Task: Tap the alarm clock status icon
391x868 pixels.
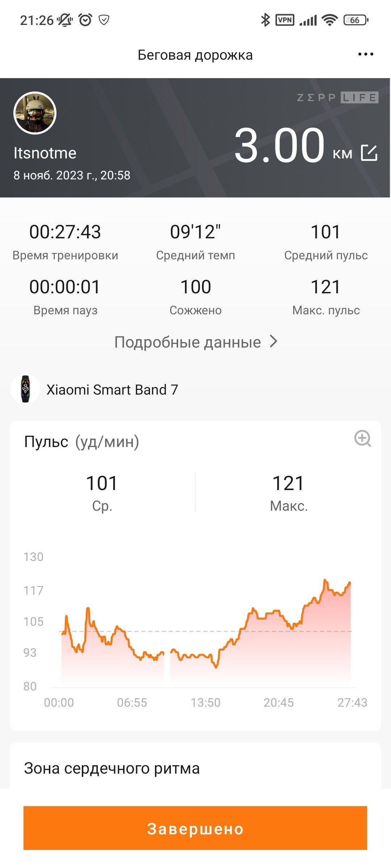Action: tap(85, 20)
